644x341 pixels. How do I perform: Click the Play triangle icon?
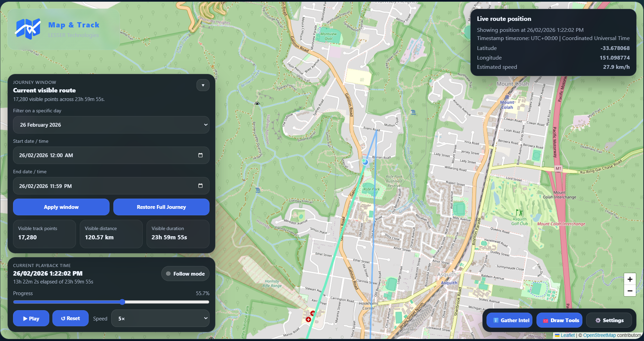[x=25, y=318]
